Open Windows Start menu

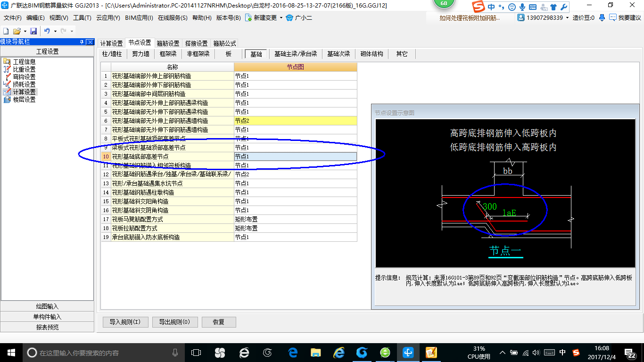11,353
